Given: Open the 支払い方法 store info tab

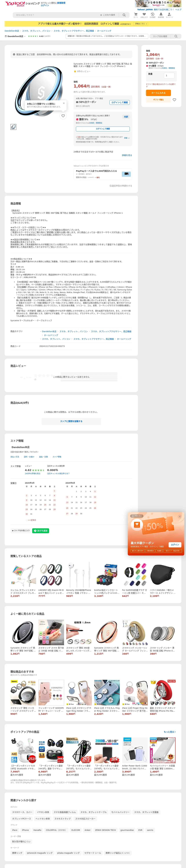Looking at the screenshot, I should (15, 457).
